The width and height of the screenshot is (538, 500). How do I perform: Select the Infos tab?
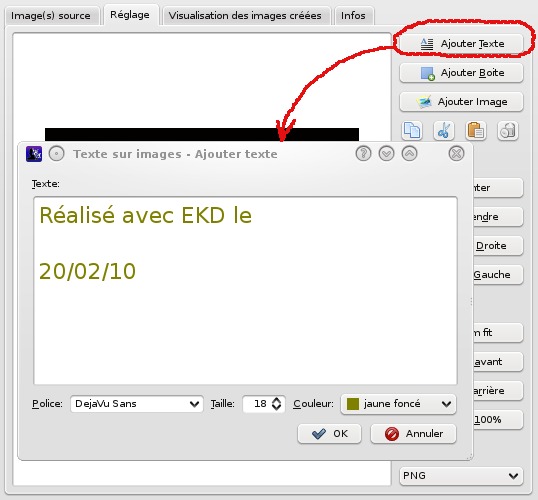tap(353, 16)
